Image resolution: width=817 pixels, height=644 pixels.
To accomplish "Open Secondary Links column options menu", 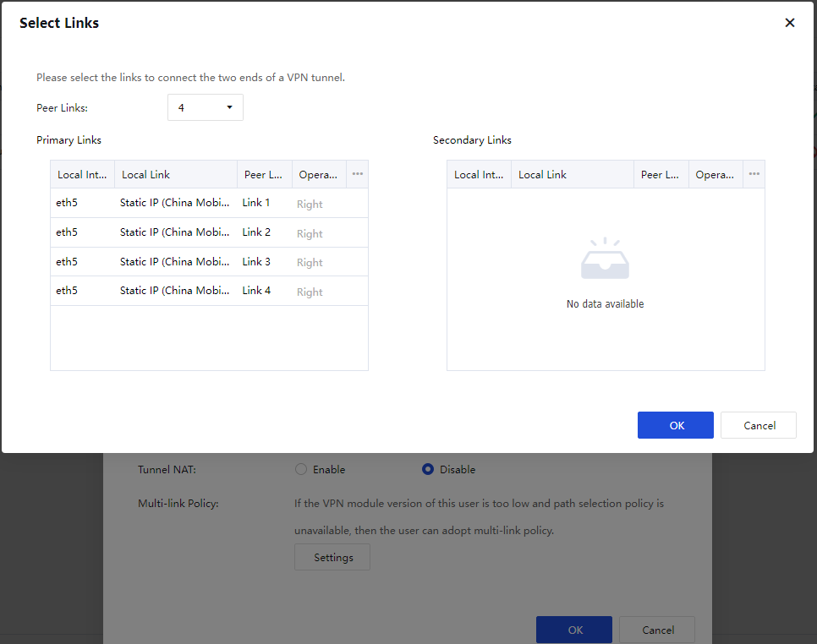I will [754, 174].
